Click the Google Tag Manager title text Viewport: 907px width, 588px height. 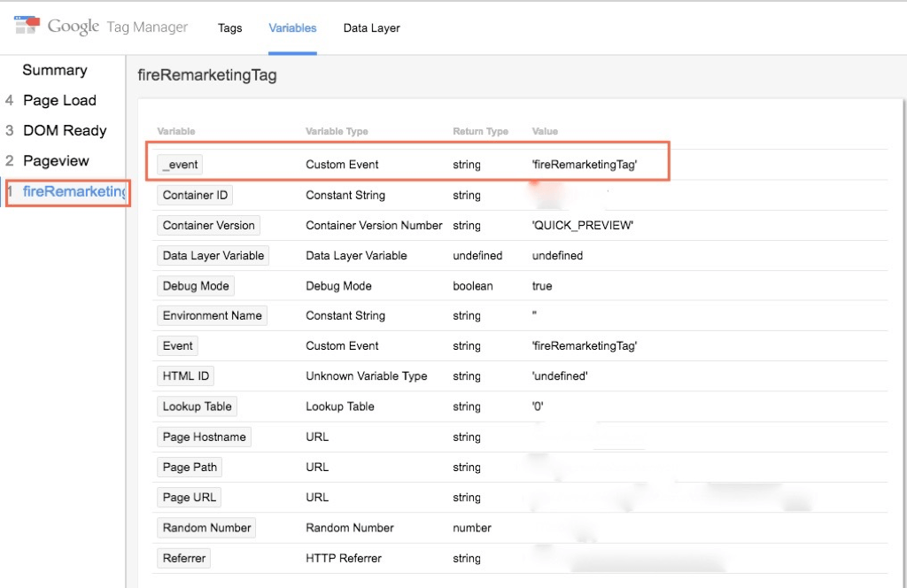pyautogui.click(x=118, y=27)
